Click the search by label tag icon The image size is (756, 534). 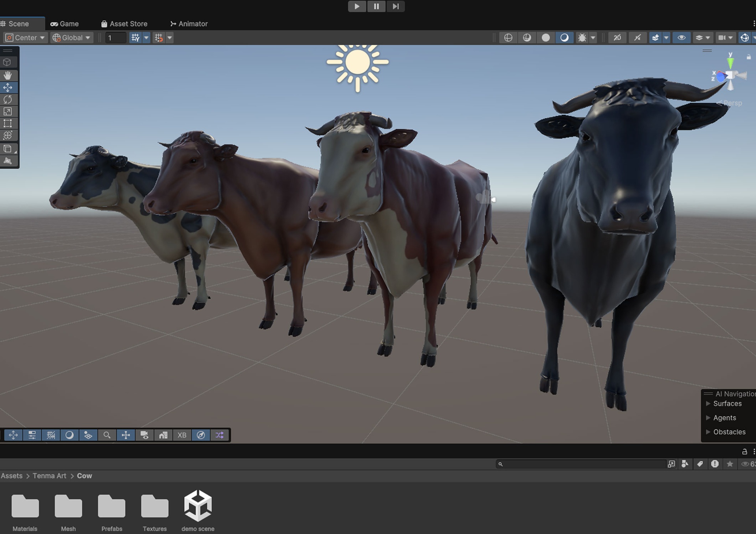700,464
